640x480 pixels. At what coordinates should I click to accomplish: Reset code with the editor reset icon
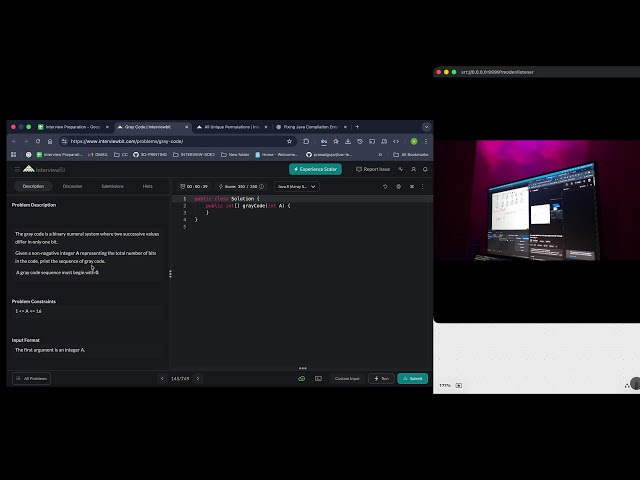point(385,187)
